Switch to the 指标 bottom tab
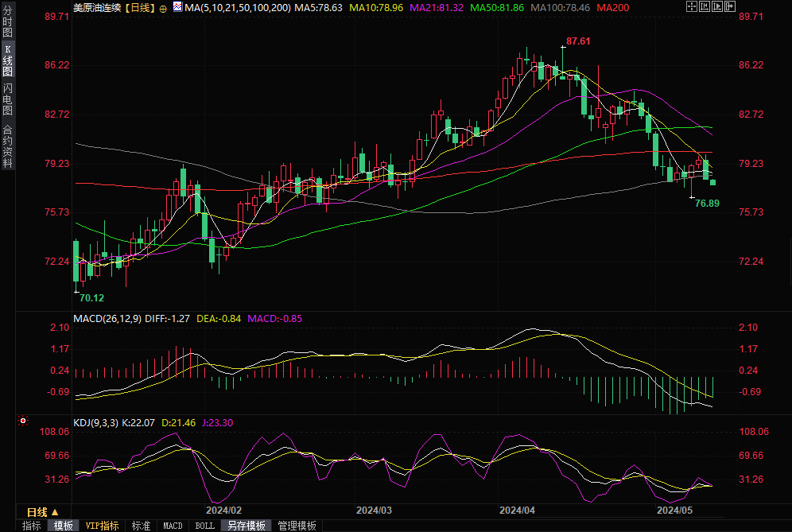The width and height of the screenshot is (792, 532). point(31,526)
